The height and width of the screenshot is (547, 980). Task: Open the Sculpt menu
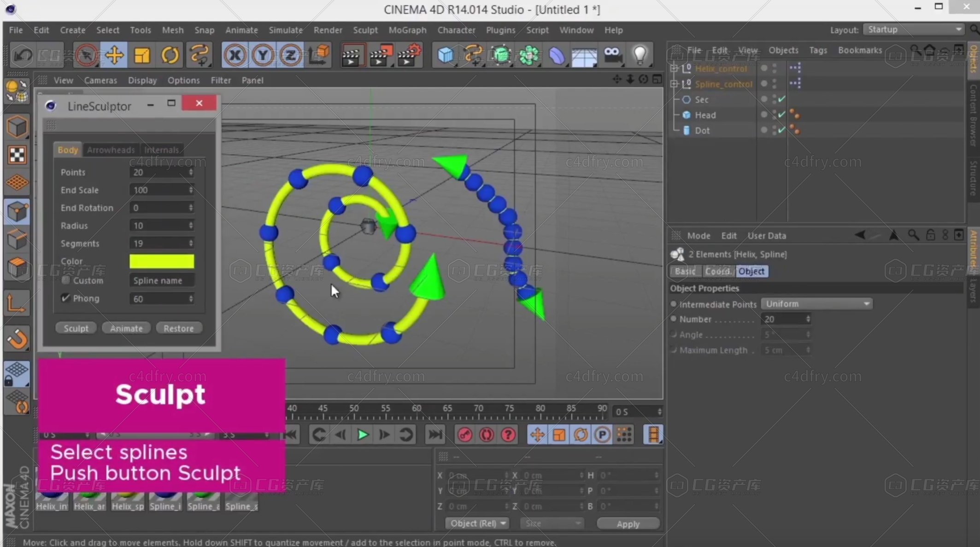click(365, 30)
